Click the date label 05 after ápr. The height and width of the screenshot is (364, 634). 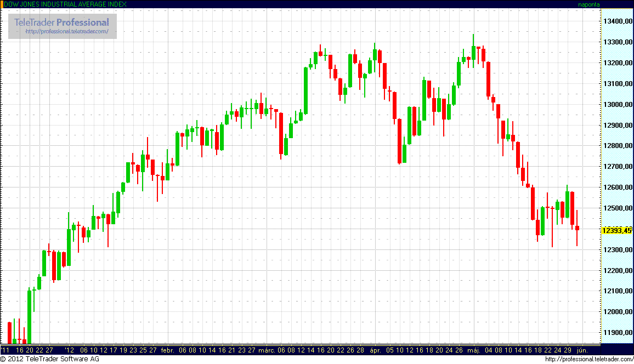390,350
